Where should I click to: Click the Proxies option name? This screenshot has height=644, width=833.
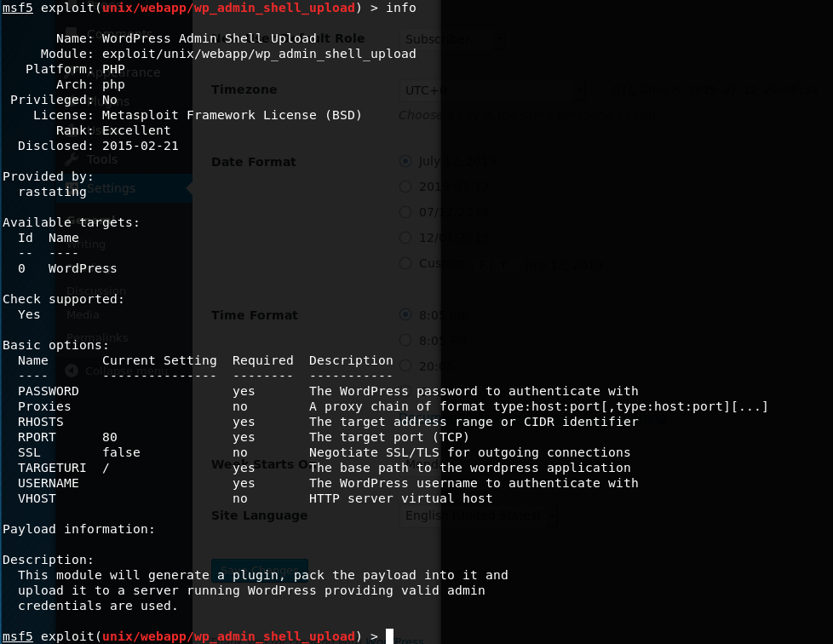44,406
